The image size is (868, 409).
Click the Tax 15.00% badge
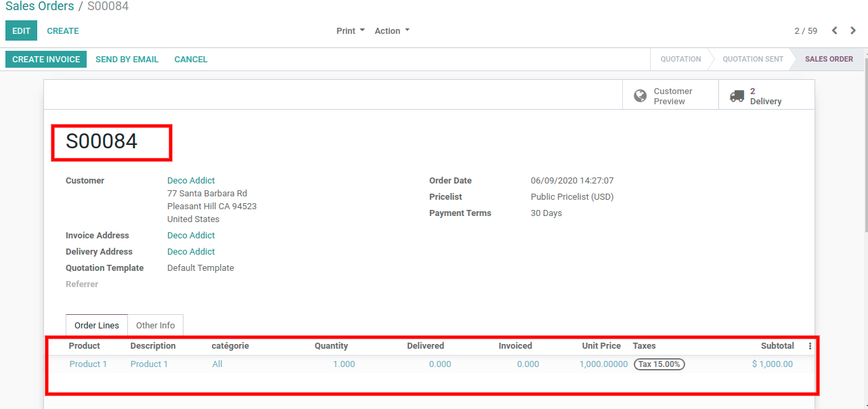(659, 364)
